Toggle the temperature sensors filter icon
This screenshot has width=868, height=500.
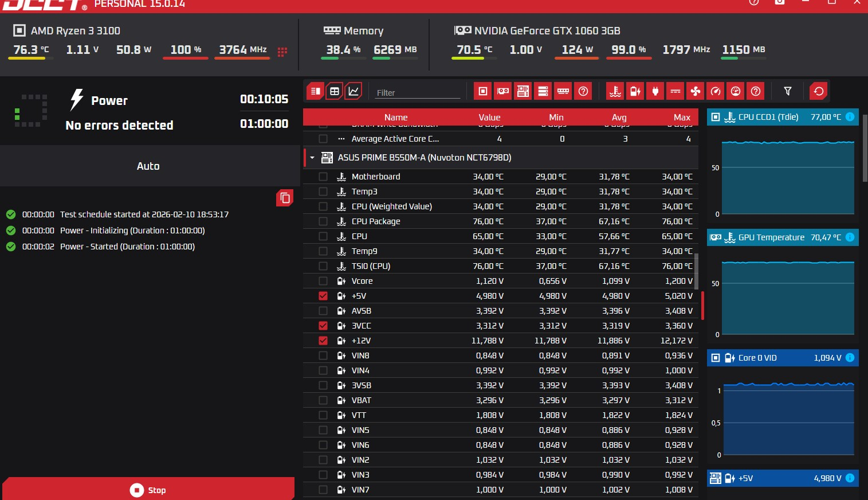(x=615, y=91)
